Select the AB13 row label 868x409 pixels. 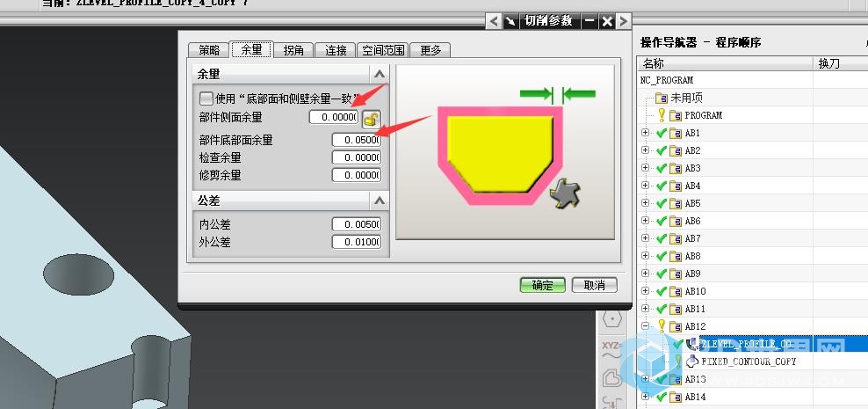(695, 379)
